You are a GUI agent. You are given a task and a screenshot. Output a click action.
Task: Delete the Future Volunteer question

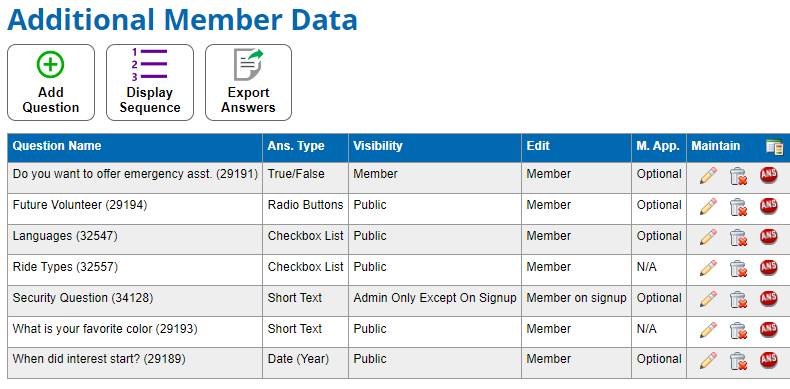(x=738, y=207)
